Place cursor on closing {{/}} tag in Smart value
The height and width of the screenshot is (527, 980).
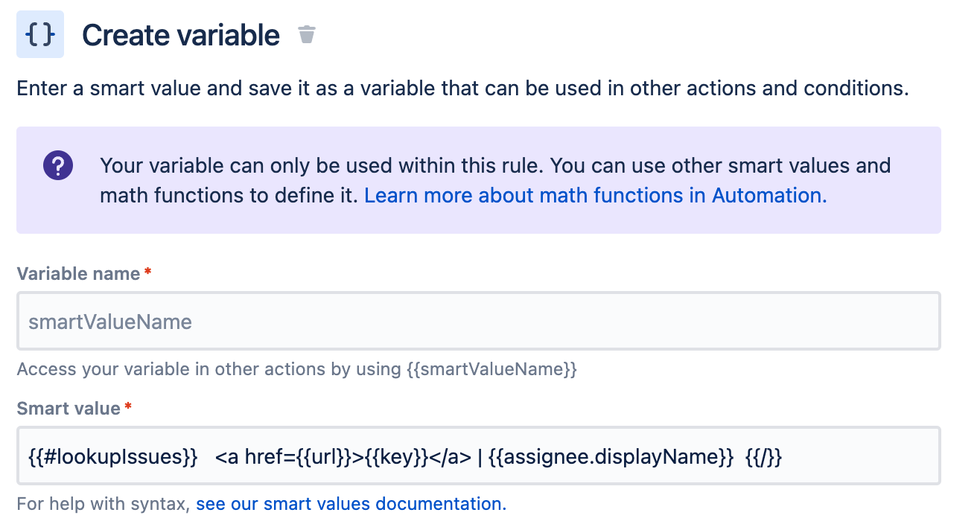764,456
